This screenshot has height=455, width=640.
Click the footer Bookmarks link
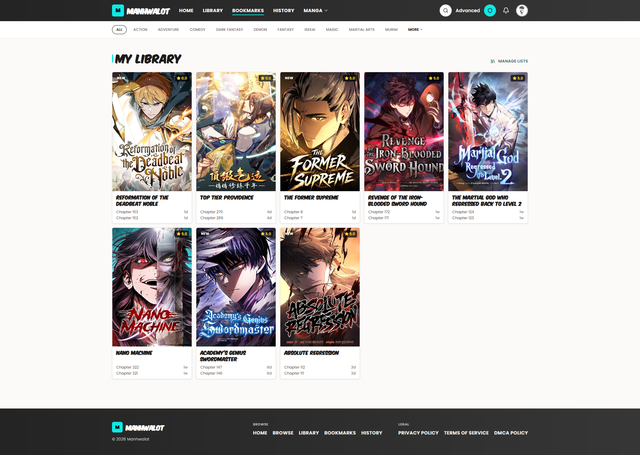(340, 433)
